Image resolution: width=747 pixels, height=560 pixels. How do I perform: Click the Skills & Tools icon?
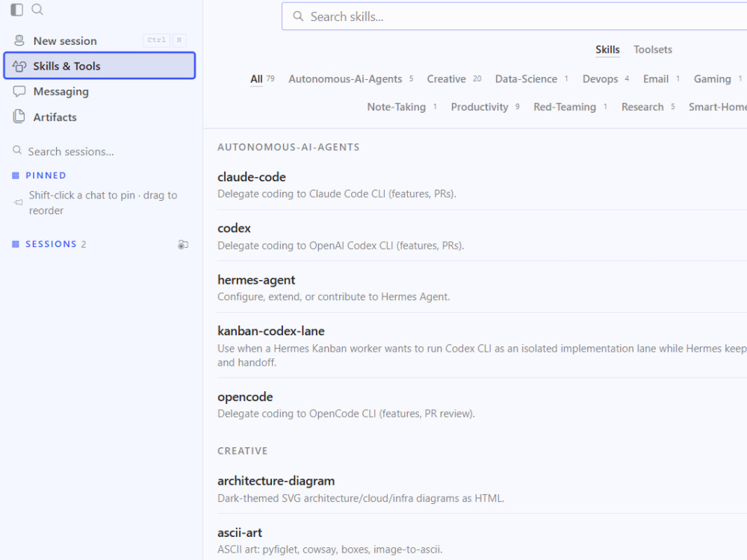(19, 66)
